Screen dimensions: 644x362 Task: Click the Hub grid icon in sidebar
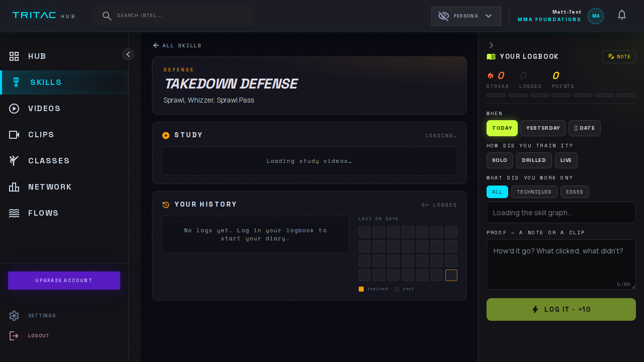tap(14, 56)
